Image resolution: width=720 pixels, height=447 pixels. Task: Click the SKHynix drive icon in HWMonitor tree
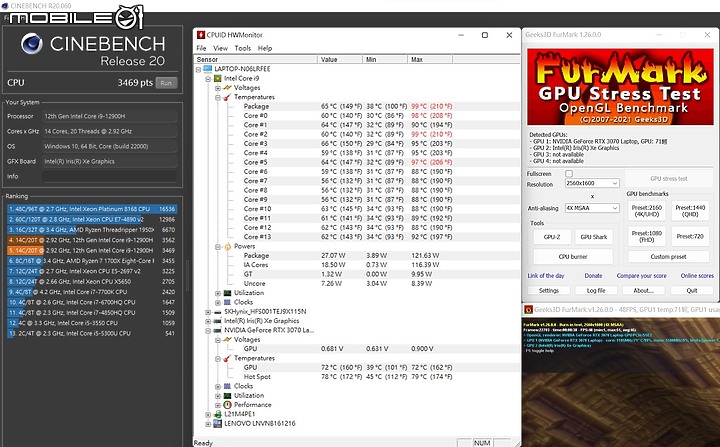point(218,312)
